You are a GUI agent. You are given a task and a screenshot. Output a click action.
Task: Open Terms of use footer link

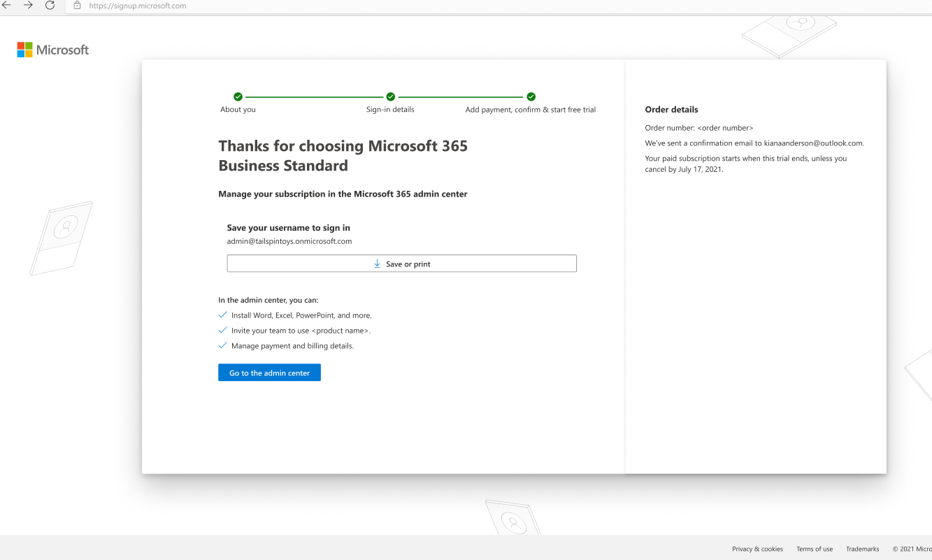click(x=815, y=549)
